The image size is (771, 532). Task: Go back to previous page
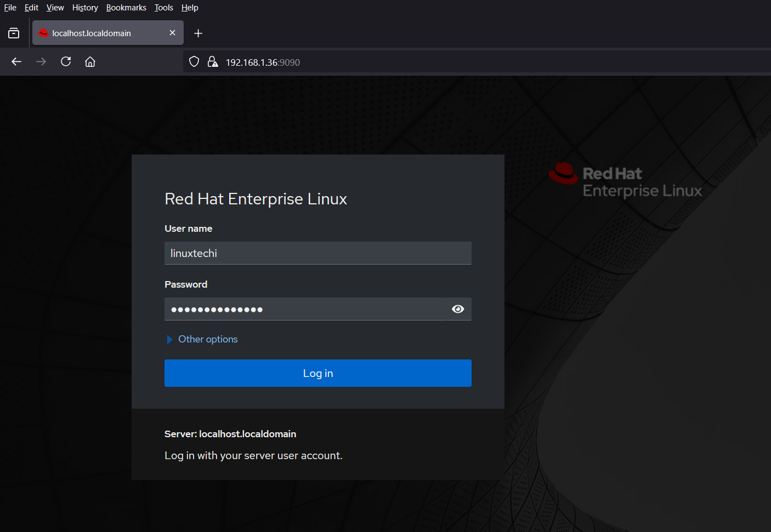tap(16, 62)
